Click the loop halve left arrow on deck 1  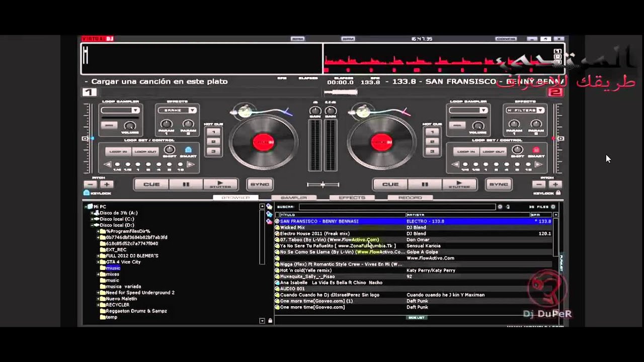[x=107, y=164]
